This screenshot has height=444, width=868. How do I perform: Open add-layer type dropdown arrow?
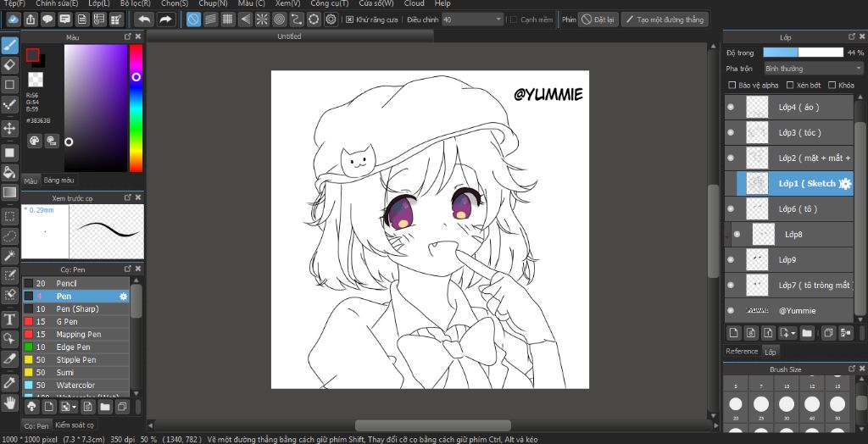(x=793, y=333)
